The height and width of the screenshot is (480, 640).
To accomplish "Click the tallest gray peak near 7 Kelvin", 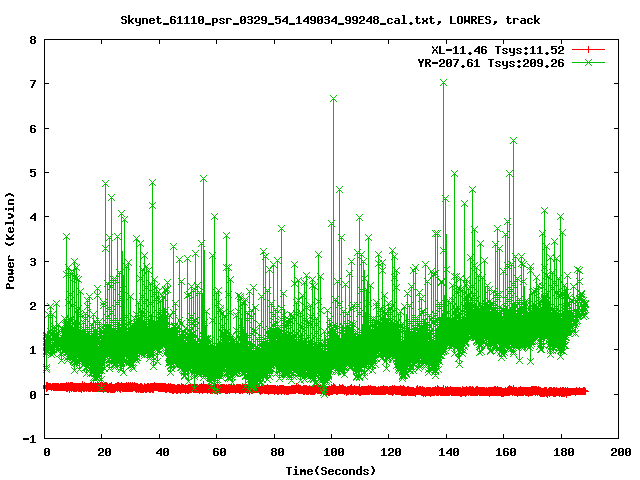I will click(x=443, y=83).
